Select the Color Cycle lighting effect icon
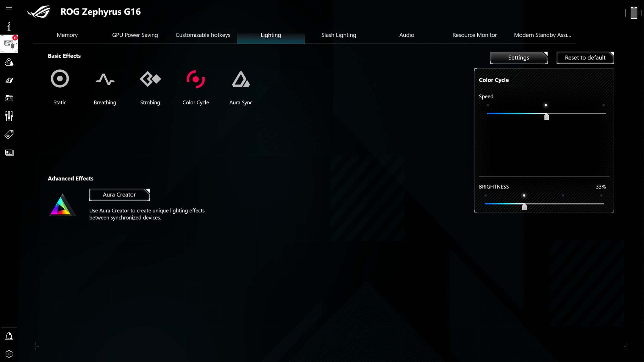 [x=196, y=79]
